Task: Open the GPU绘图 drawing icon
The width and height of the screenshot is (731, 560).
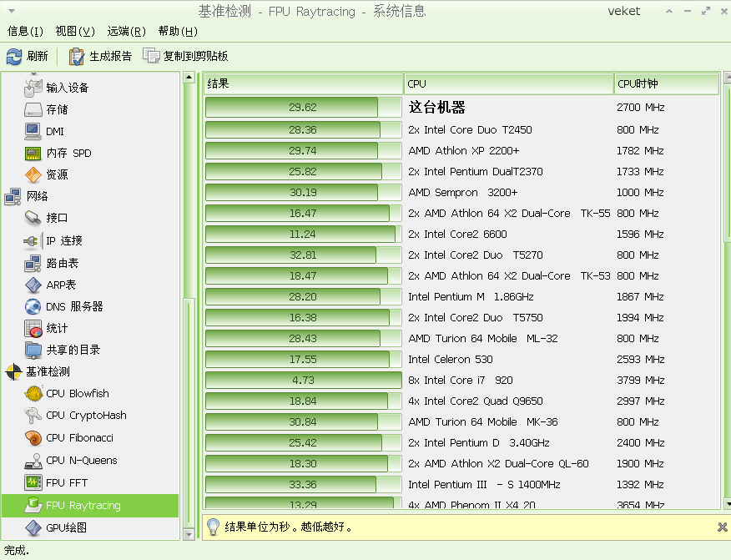Action: pos(33,527)
